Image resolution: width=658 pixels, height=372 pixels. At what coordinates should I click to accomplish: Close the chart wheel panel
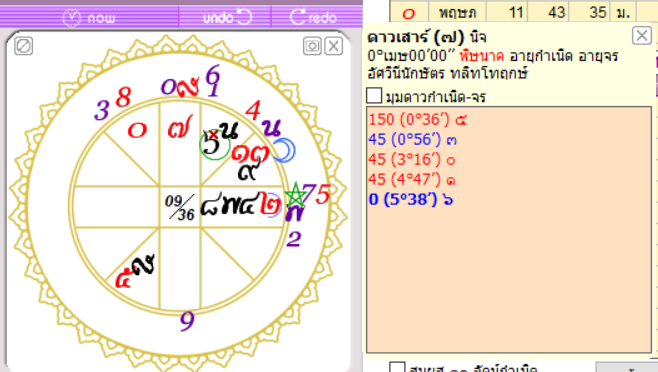[x=334, y=46]
